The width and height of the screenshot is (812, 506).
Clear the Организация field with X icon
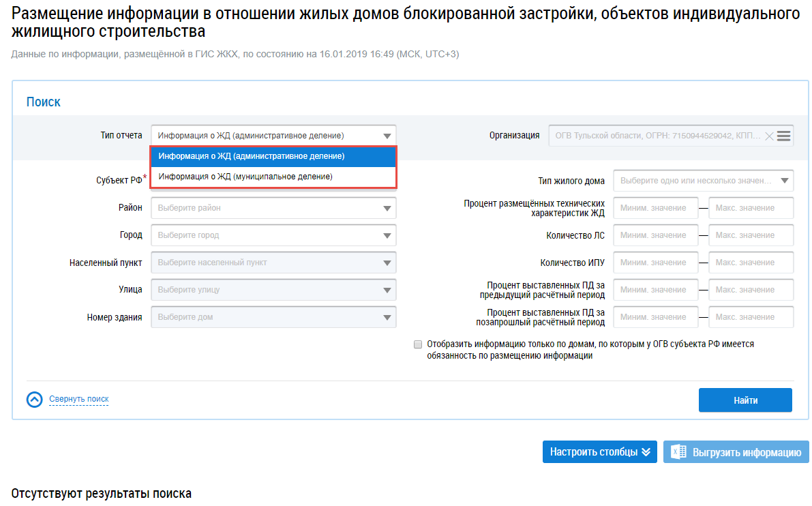point(769,136)
